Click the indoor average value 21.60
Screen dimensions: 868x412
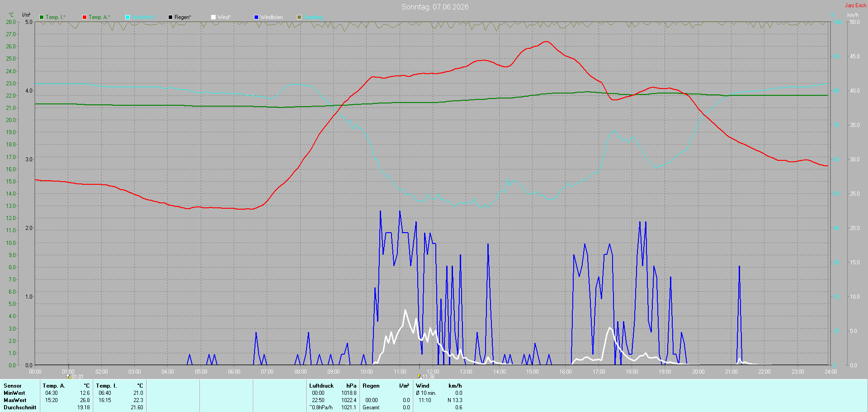pyautogui.click(x=137, y=407)
